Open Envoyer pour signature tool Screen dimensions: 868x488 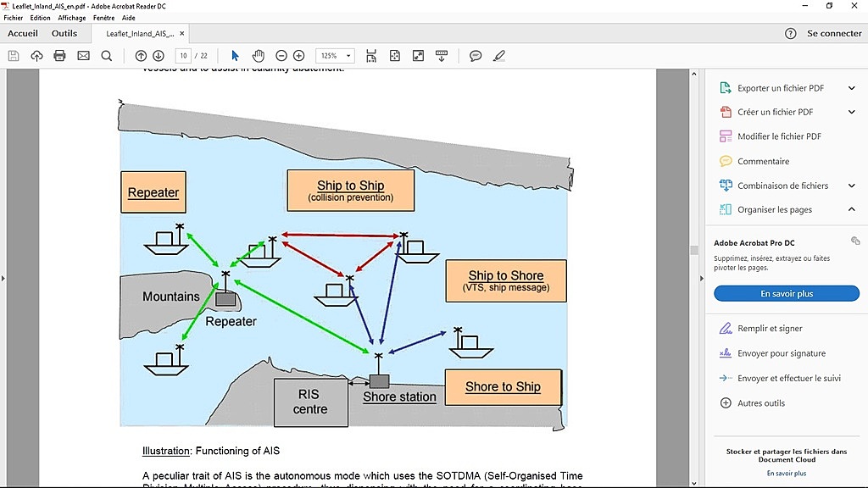click(x=782, y=353)
